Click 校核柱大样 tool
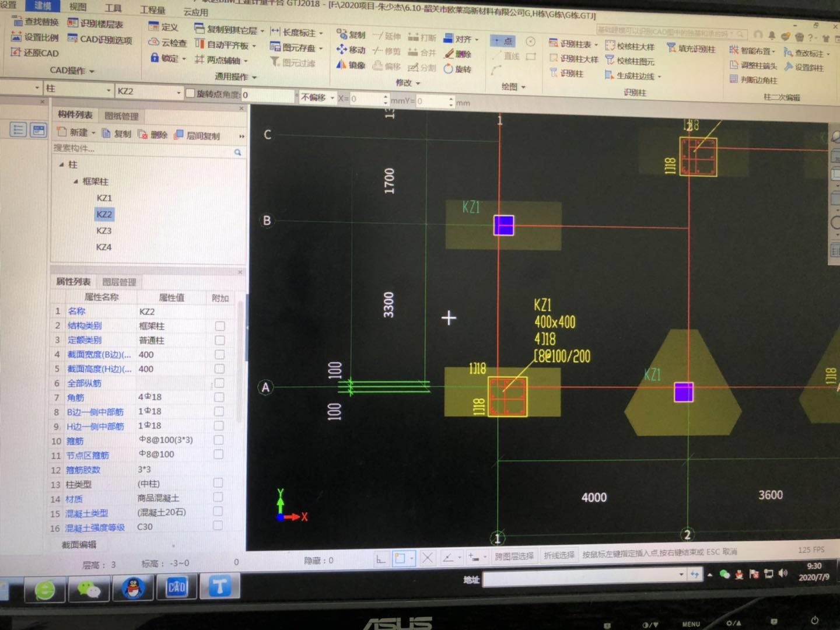This screenshot has width=840, height=630. (629, 46)
